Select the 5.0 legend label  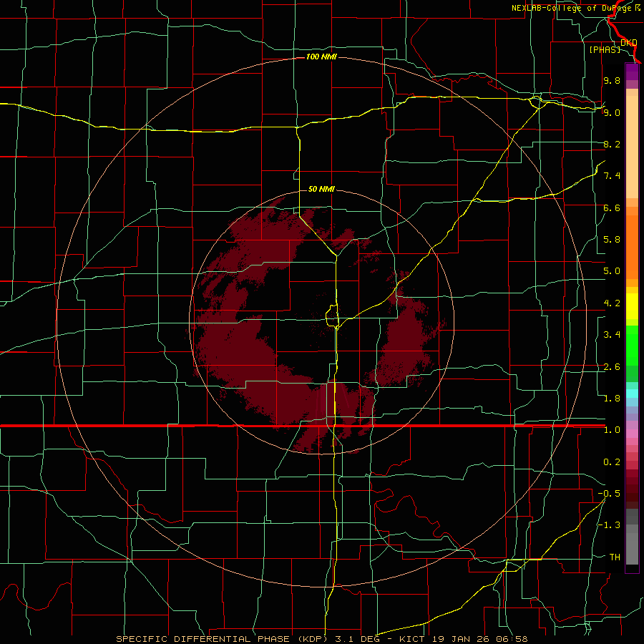coord(612,271)
